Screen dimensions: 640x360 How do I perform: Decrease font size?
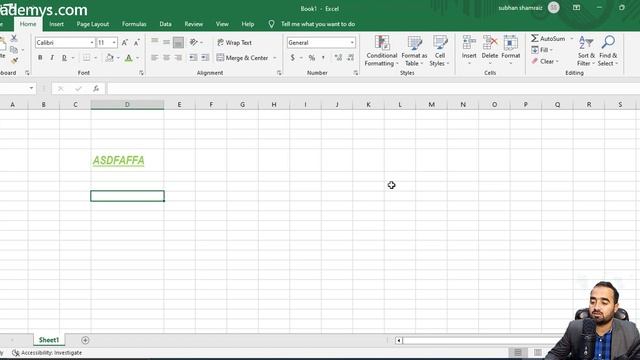coord(137,42)
